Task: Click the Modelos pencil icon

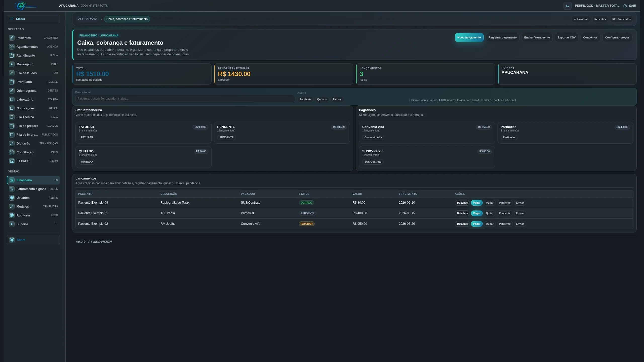Action: pos(12,206)
